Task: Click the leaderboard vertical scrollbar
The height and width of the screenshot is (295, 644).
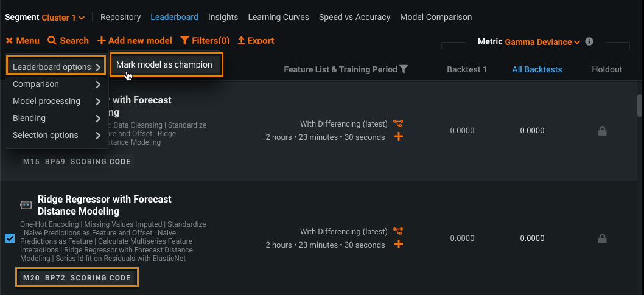Action: [x=640, y=105]
